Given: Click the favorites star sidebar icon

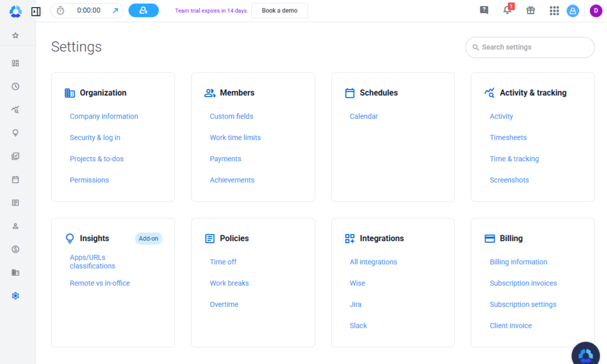Looking at the screenshot, I should (x=15, y=36).
